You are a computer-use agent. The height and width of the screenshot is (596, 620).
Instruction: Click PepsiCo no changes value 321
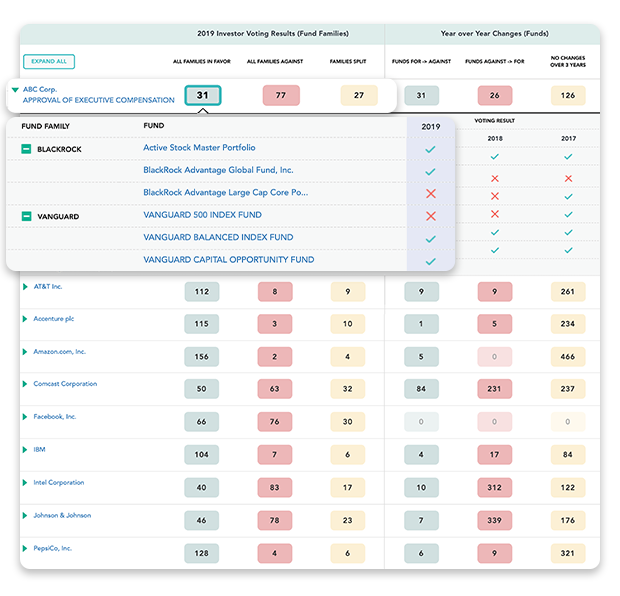tap(568, 553)
